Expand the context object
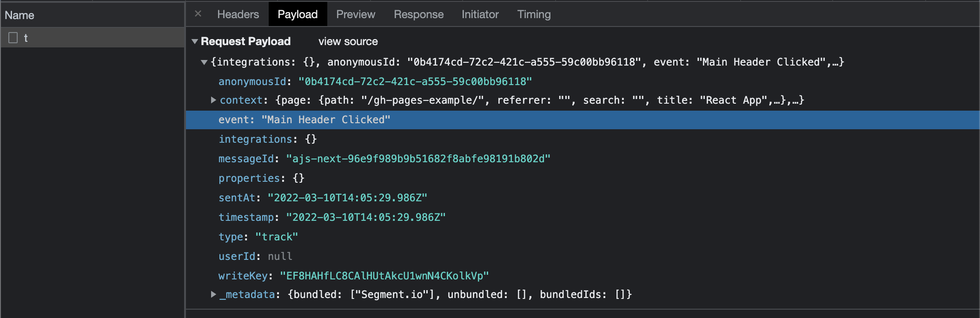Screen dimensions: 980x318 213,100
